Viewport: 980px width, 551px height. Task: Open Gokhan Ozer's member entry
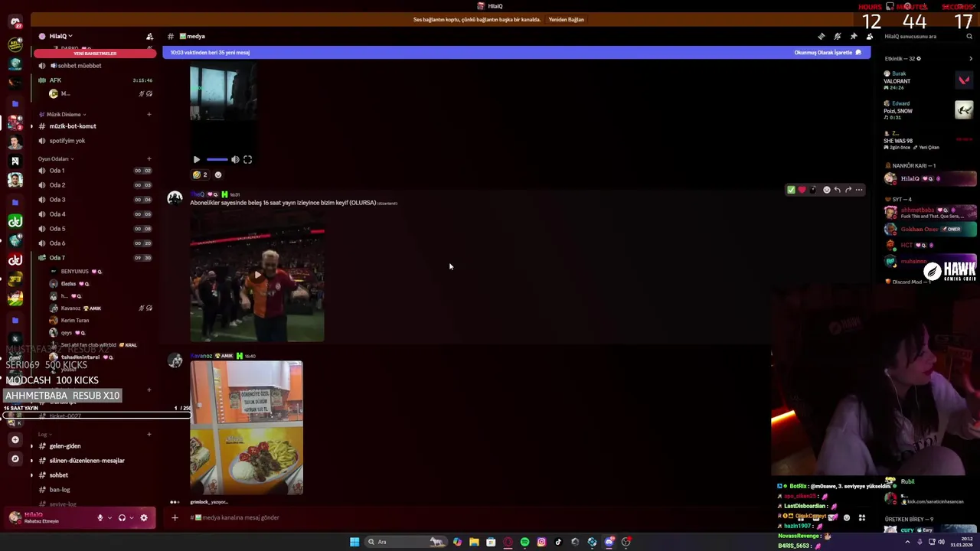tap(929, 229)
